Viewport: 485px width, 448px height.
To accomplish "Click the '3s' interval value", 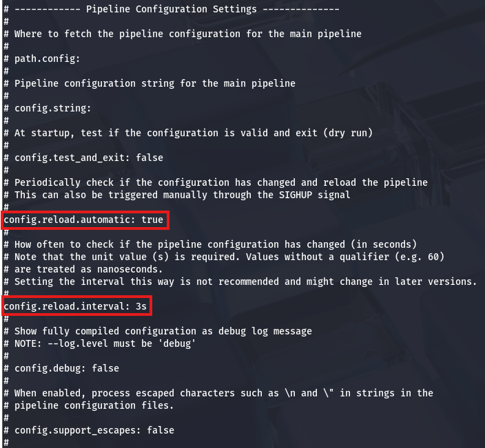I will [x=141, y=306].
